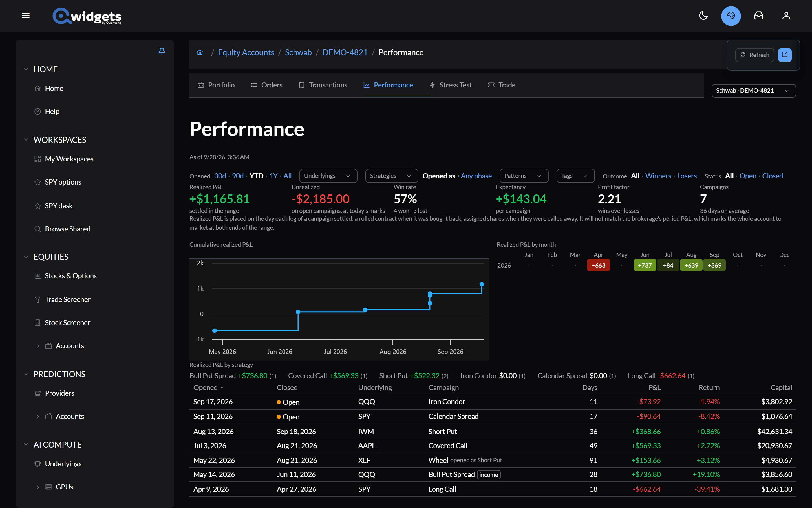Expand Accounts under Equities
This screenshot has height=508, width=812.
point(37,346)
